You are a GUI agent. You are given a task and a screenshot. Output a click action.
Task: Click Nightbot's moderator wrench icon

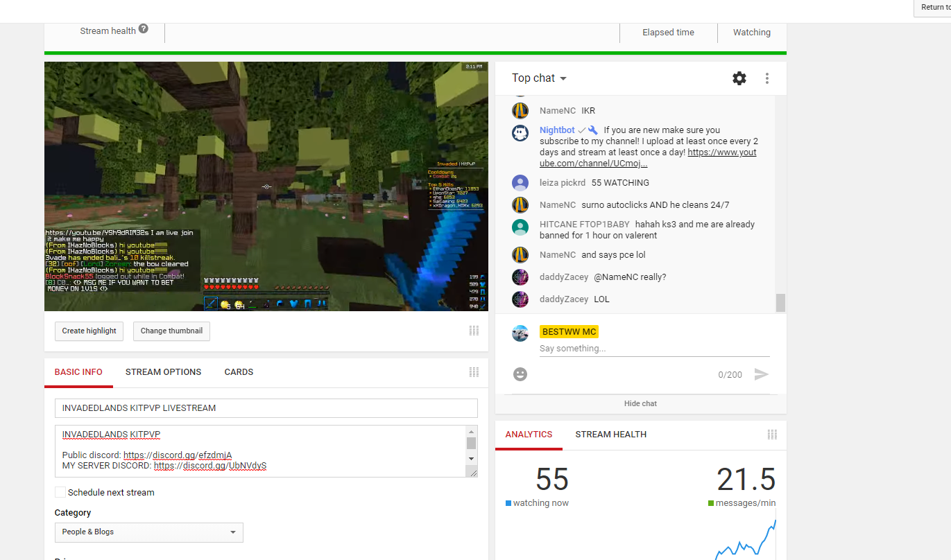tap(593, 130)
